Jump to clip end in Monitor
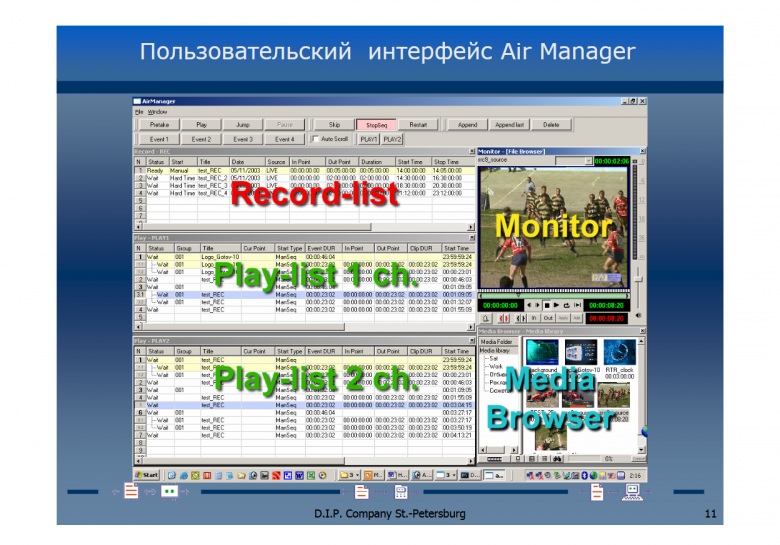The image size is (780, 545). [x=577, y=305]
